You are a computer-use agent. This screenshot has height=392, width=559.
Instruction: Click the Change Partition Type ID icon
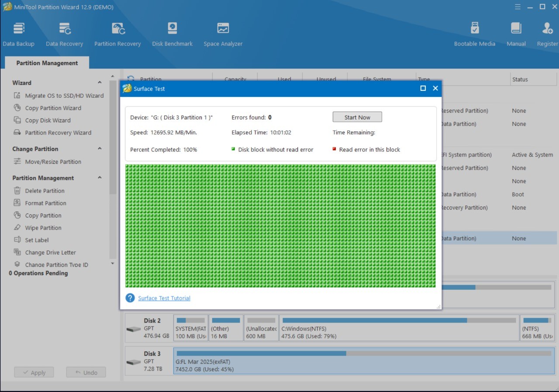coord(17,264)
